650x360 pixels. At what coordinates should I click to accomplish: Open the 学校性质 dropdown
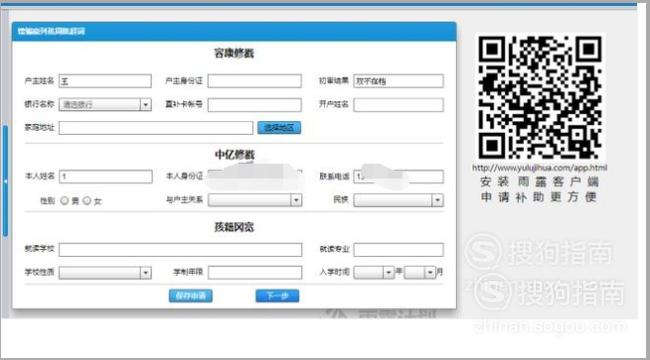coord(105,272)
